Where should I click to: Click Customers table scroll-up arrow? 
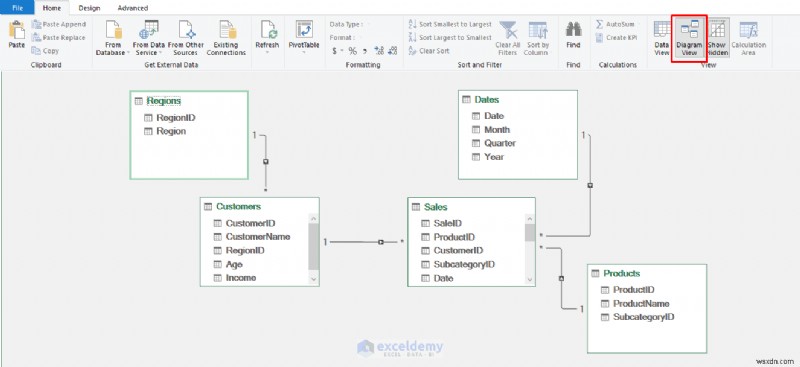[x=313, y=218]
